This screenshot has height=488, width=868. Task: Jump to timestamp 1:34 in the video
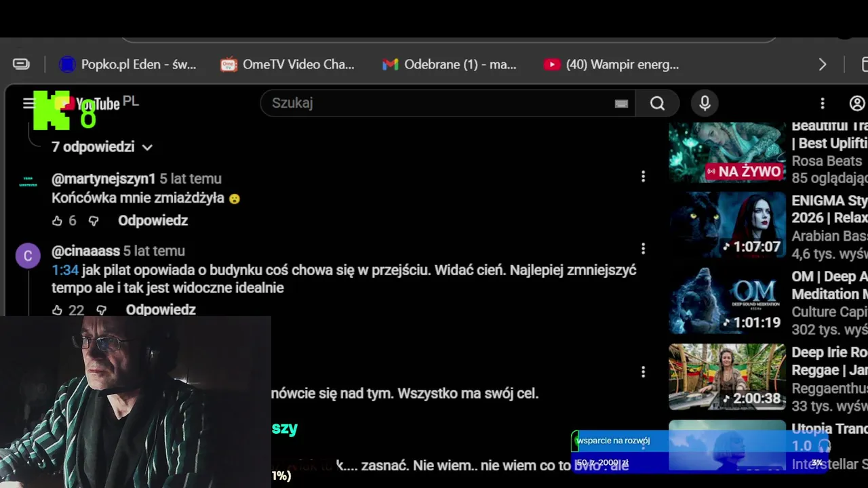(x=65, y=270)
